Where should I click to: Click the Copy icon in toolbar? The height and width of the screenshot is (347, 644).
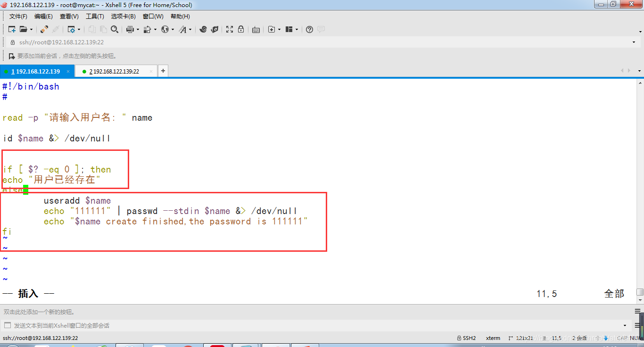[92, 29]
